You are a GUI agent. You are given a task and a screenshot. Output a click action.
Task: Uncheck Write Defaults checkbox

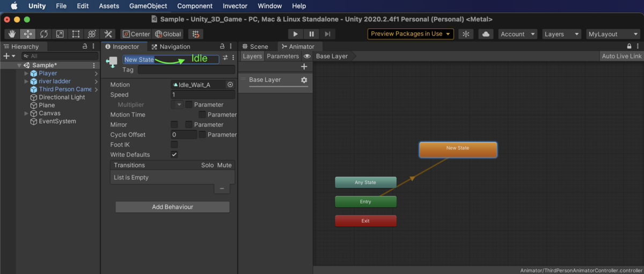174,155
